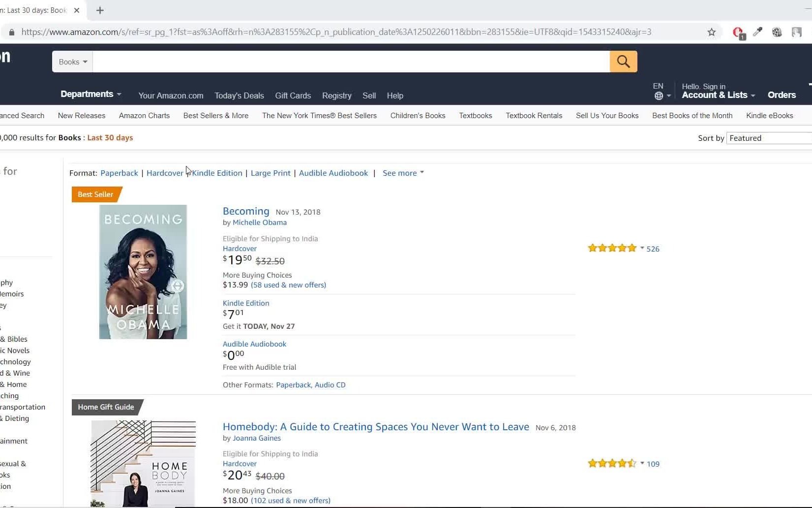Open Becoming Audible Audiobook link

(254, 344)
